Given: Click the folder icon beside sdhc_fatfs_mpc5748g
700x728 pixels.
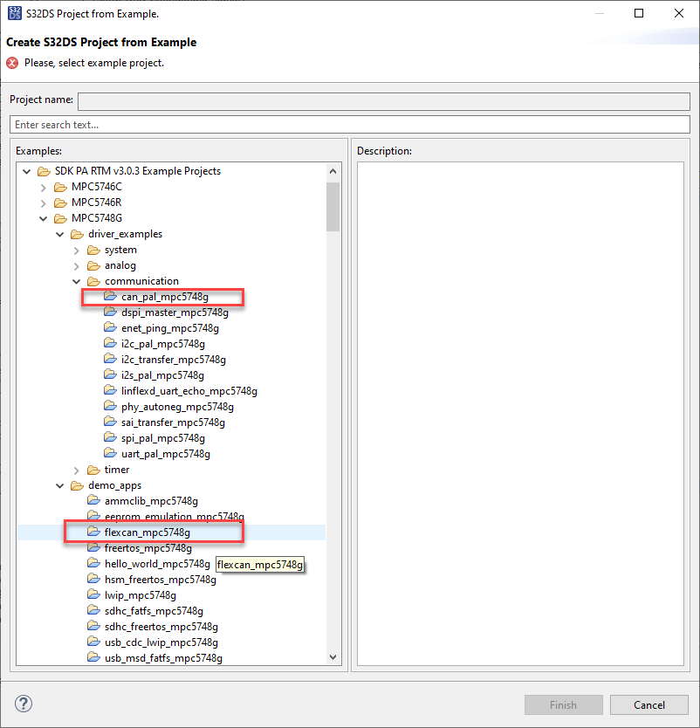Looking at the screenshot, I should 93,610.
